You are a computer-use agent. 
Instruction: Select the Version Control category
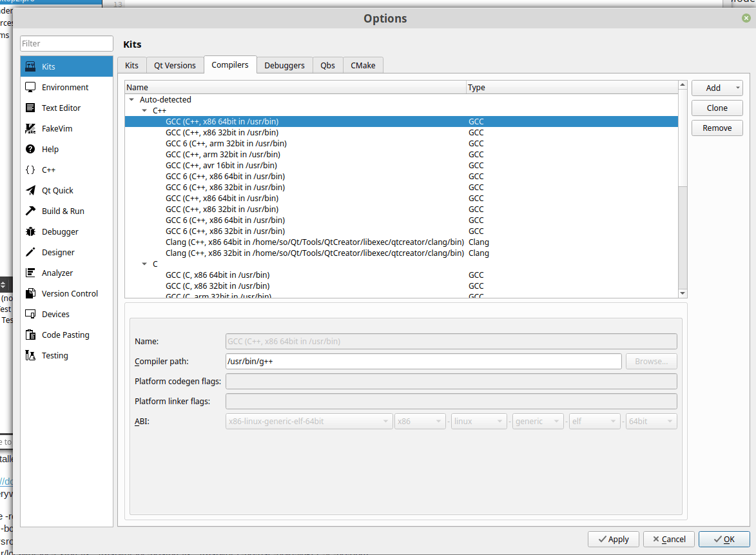70,294
